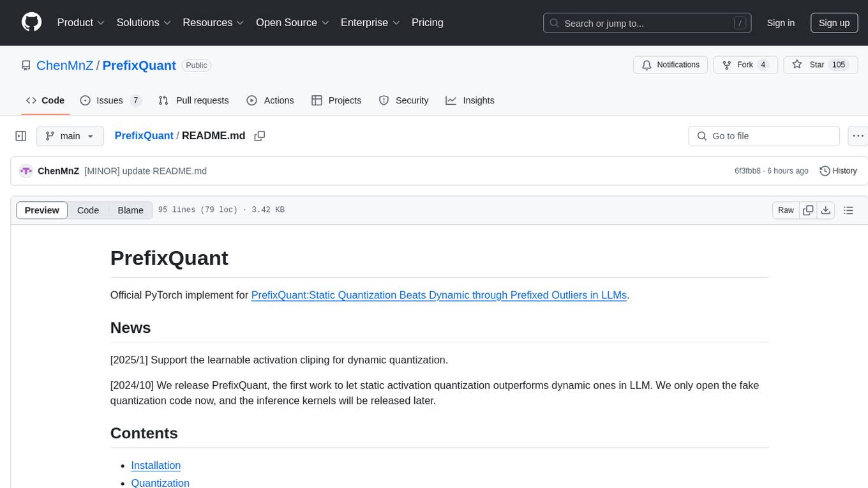The image size is (868, 488).
Task: Select the Code view
Action: [x=88, y=210]
